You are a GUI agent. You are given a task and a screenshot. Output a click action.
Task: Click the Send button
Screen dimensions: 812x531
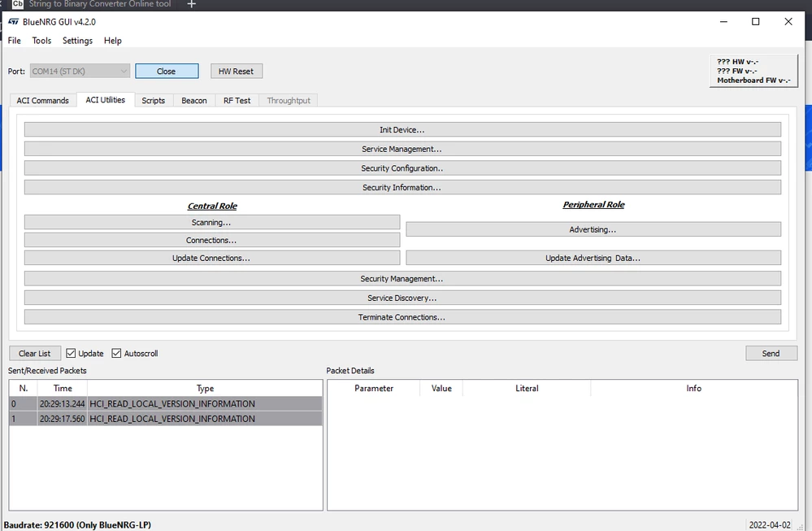click(x=771, y=353)
